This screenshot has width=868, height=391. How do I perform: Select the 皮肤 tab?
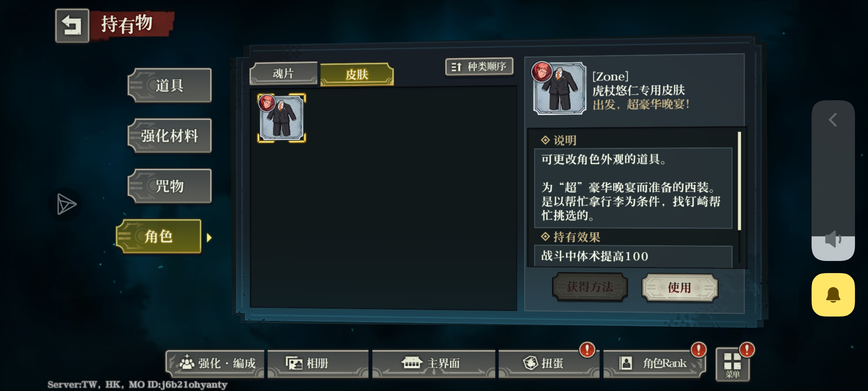pos(357,74)
